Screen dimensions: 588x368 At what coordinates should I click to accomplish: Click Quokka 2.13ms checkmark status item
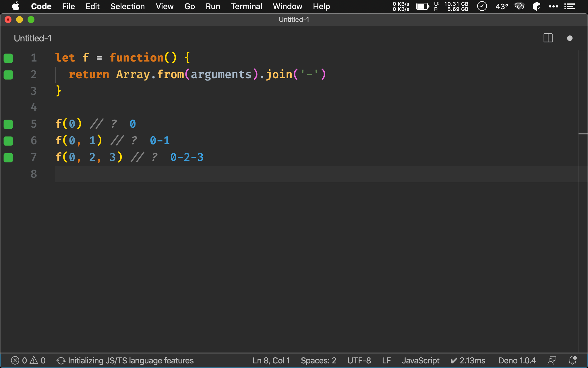(x=468, y=361)
